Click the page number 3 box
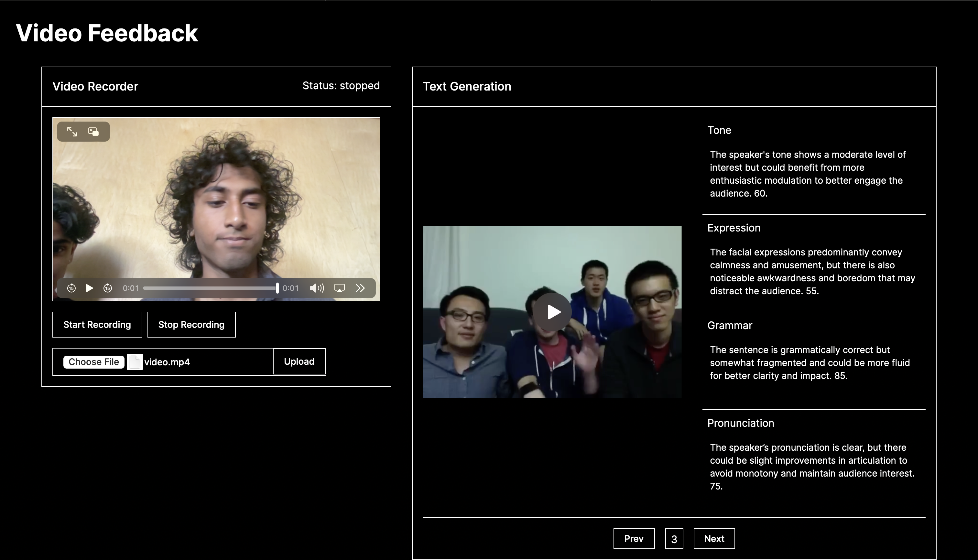The height and width of the screenshot is (560, 978). (x=674, y=539)
